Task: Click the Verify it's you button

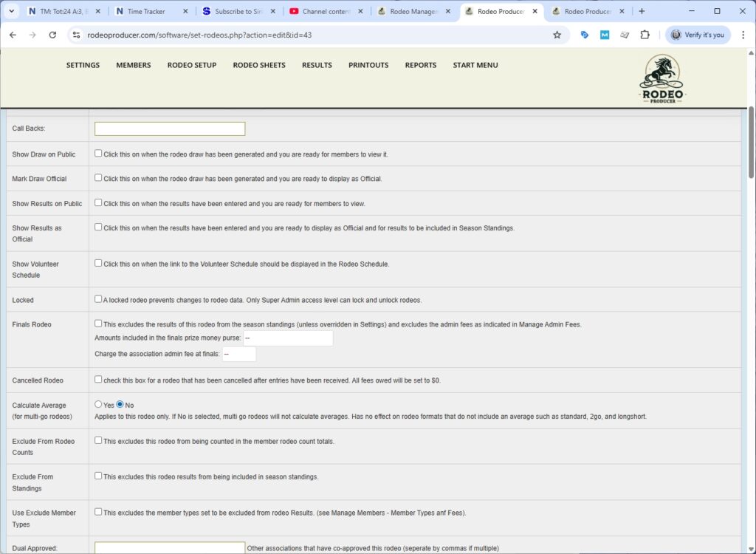Action: [698, 35]
